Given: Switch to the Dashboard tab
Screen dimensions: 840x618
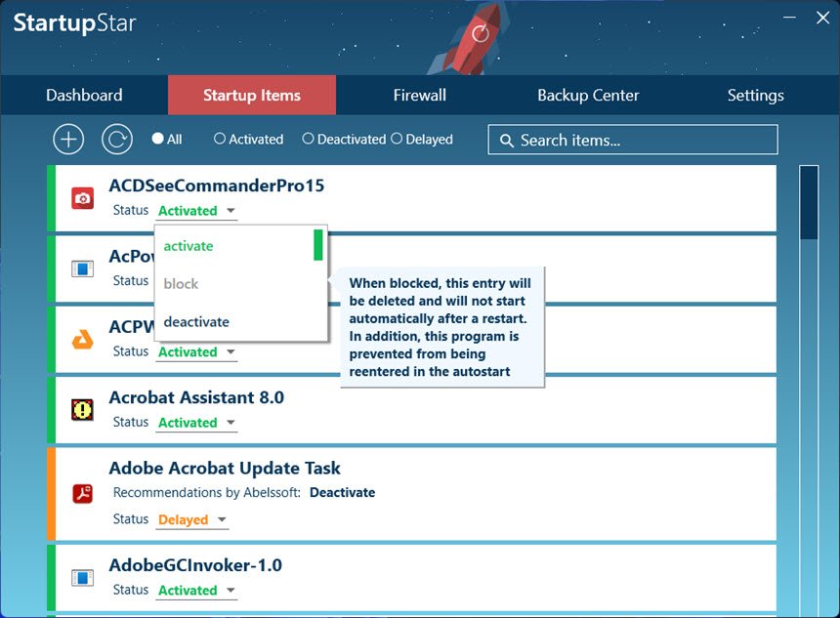Looking at the screenshot, I should [84, 95].
